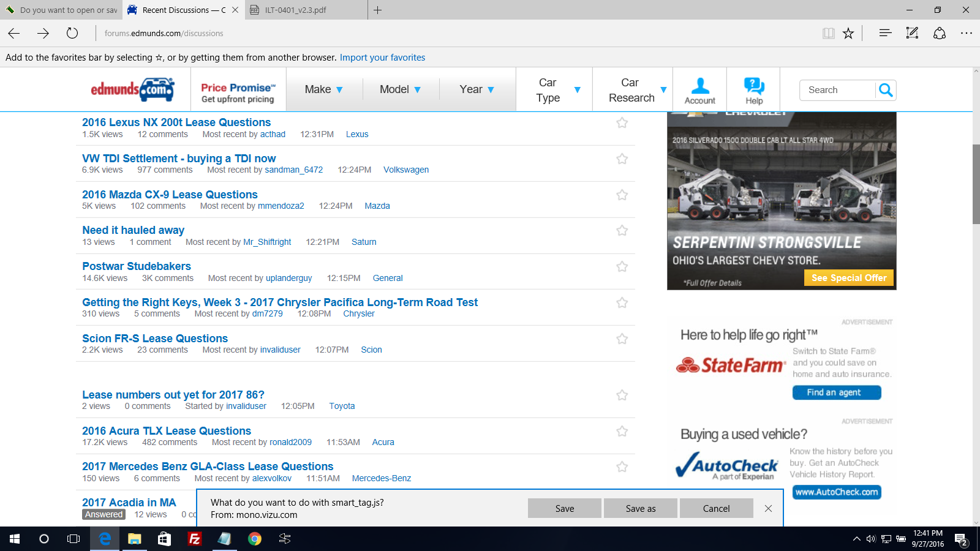Screen dimensions: 980x551
Task: Click the browser forward arrow
Action: coord(43,33)
